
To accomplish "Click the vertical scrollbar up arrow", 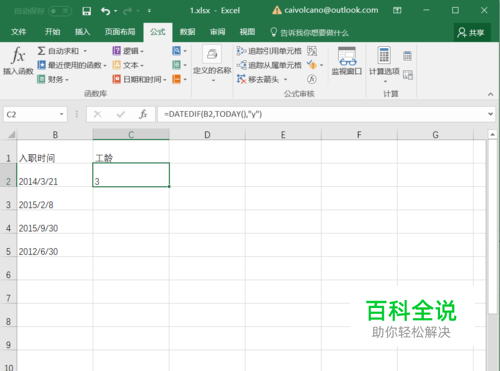I will point(492,134).
